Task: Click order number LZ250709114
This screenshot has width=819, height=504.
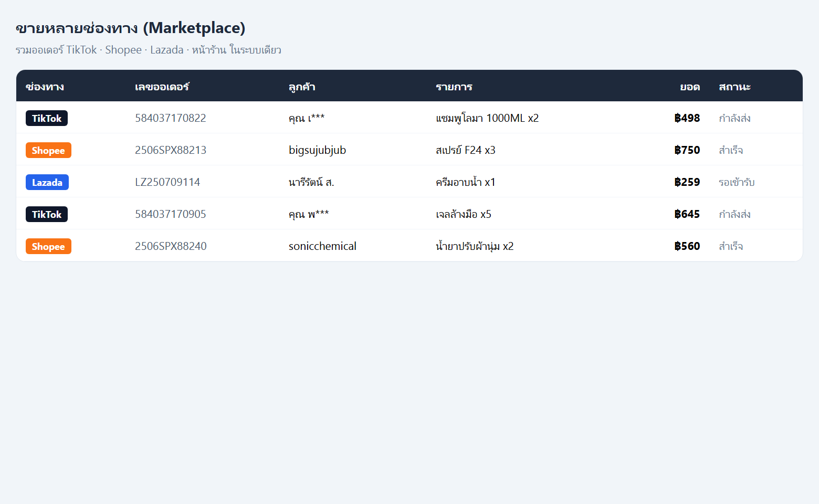Action: (167, 182)
